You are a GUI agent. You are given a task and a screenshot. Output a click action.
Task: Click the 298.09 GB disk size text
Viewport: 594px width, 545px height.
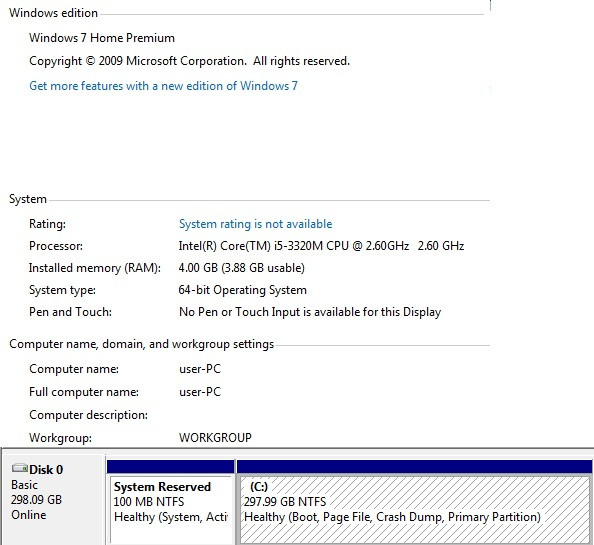point(36,500)
